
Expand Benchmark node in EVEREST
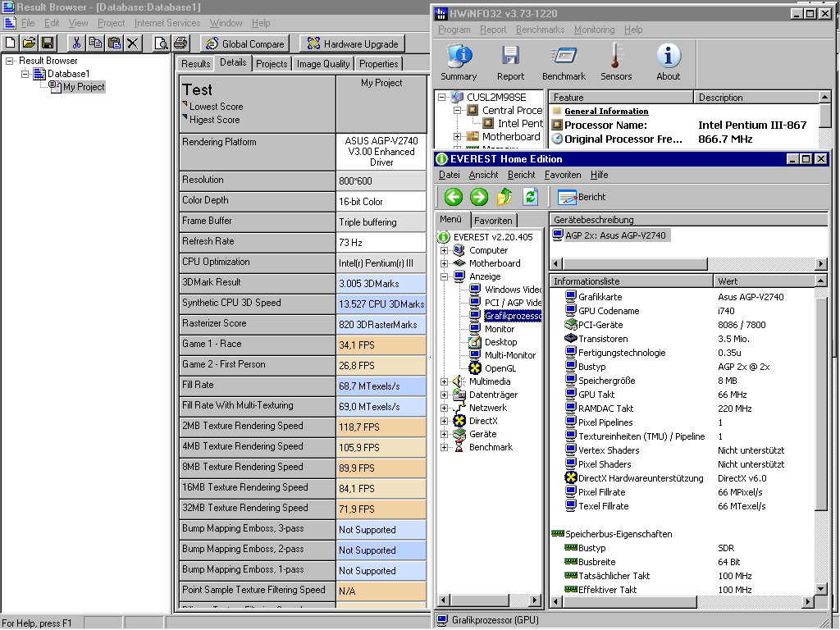(444, 447)
